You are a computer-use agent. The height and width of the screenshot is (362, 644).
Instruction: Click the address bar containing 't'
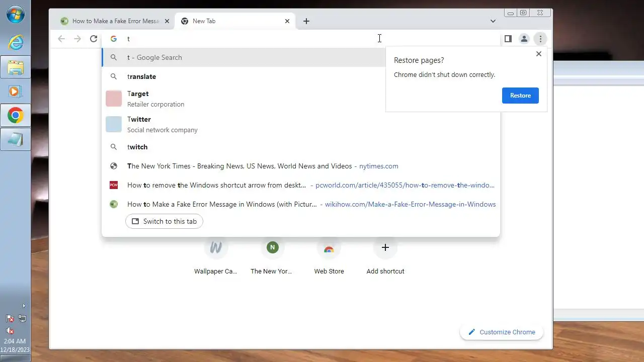click(x=301, y=39)
